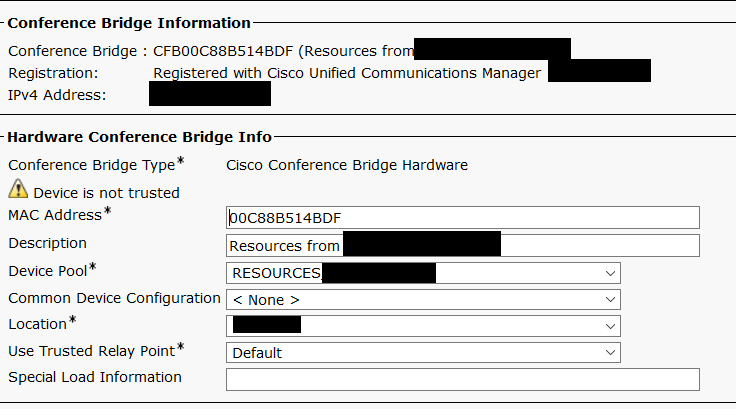The height and width of the screenshot is (409, 736).
Task: Click the Common Device Configuration label
Action: [x=114, y=298]
